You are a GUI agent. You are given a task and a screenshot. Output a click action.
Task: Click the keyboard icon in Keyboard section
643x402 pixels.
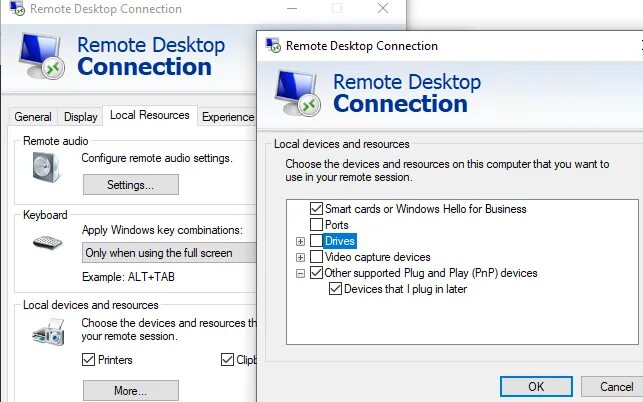click(x=48, y=242)
